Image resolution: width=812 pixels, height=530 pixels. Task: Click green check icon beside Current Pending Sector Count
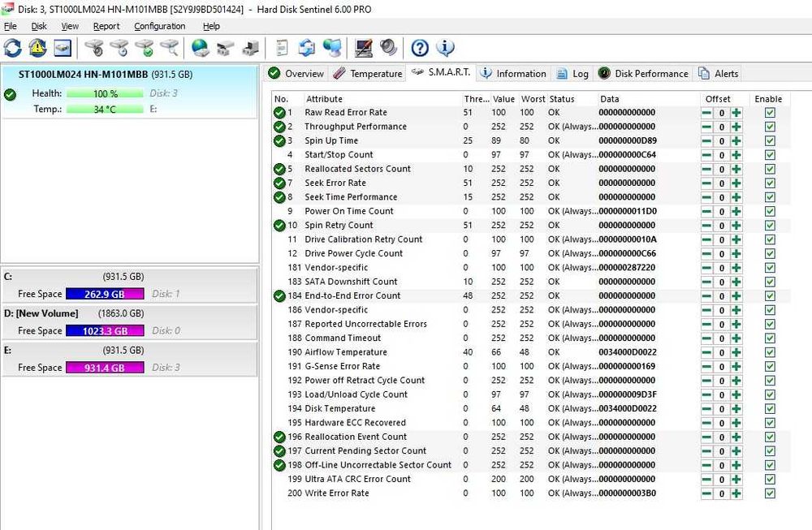(279, 451)
